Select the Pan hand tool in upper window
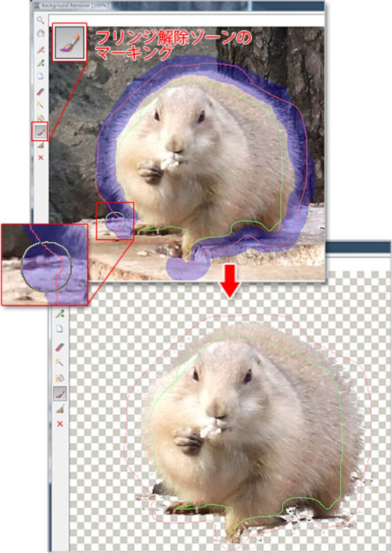This screenshot has height=553, width=392. point(41,34)
